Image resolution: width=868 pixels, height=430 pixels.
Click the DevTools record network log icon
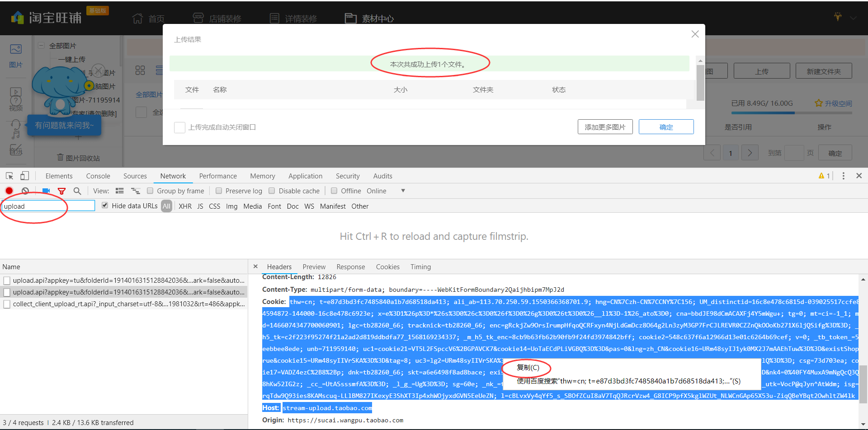coord(9,191)
